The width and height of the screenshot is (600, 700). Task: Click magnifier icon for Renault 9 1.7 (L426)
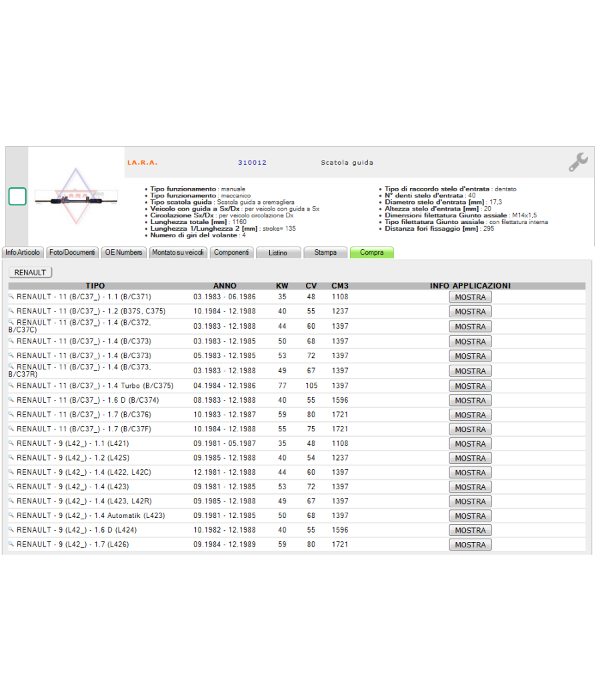pyautogui.click(x=11, y=544)
